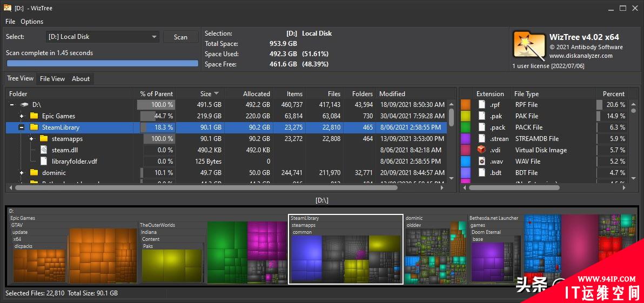
Task: Click the Percent column header
Action: tap(613, 94)
